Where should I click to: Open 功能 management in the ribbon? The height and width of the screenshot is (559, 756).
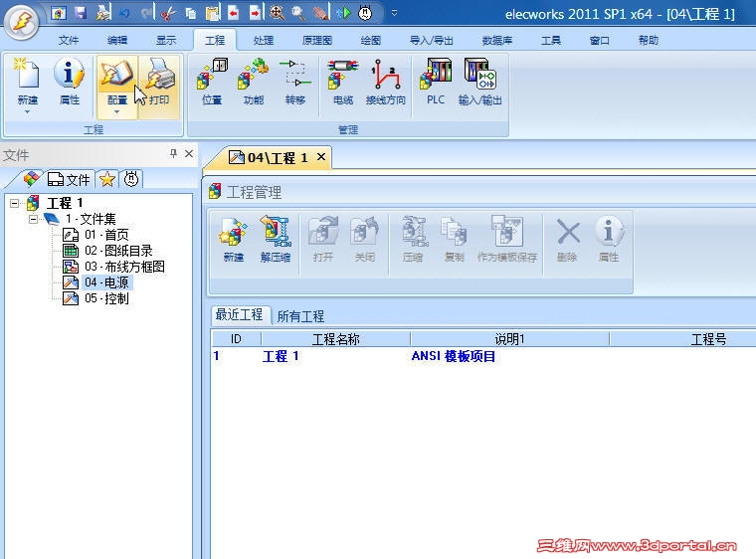pos(254,81)
